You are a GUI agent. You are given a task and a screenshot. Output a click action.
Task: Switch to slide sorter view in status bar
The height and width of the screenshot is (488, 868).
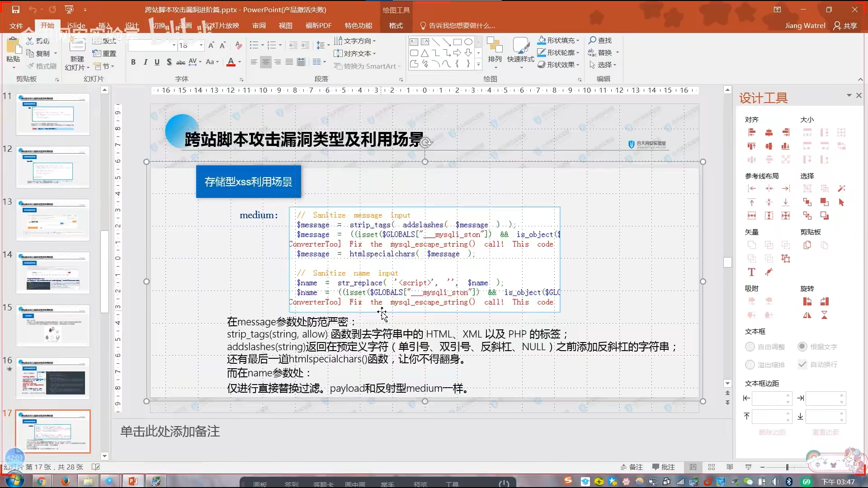click(711, 467)
